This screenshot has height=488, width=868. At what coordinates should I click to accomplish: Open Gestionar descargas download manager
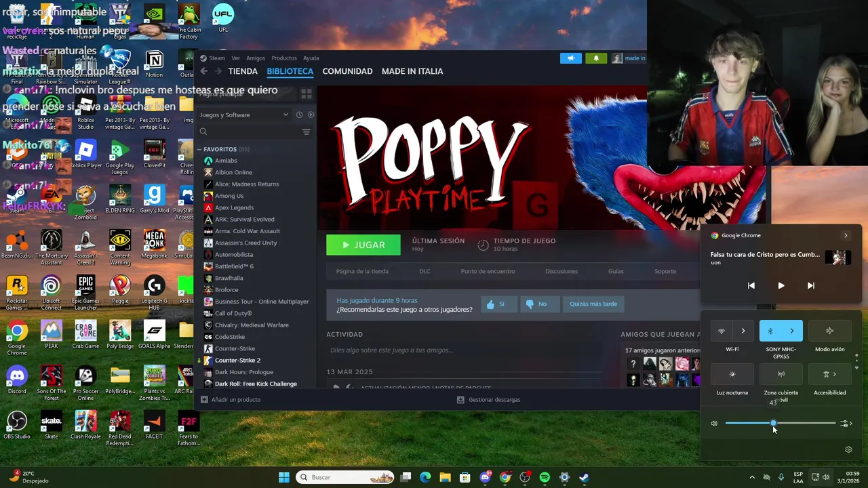(x=488, y=400)
